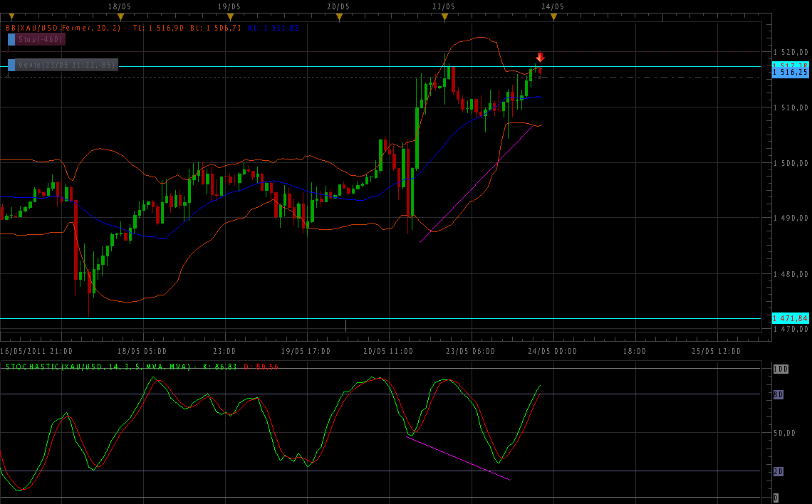Click the orange day marker under 18/05
The height and width of the screenshot is (504, 812).
tap(120, 16)
